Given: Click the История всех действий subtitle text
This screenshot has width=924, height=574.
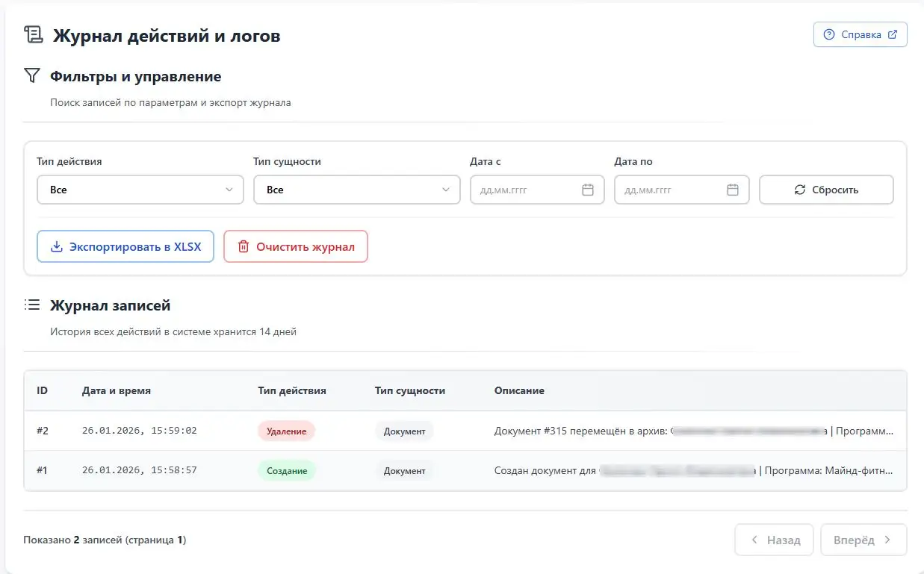Looking at the screenshot, I should [x=173, y=331].
